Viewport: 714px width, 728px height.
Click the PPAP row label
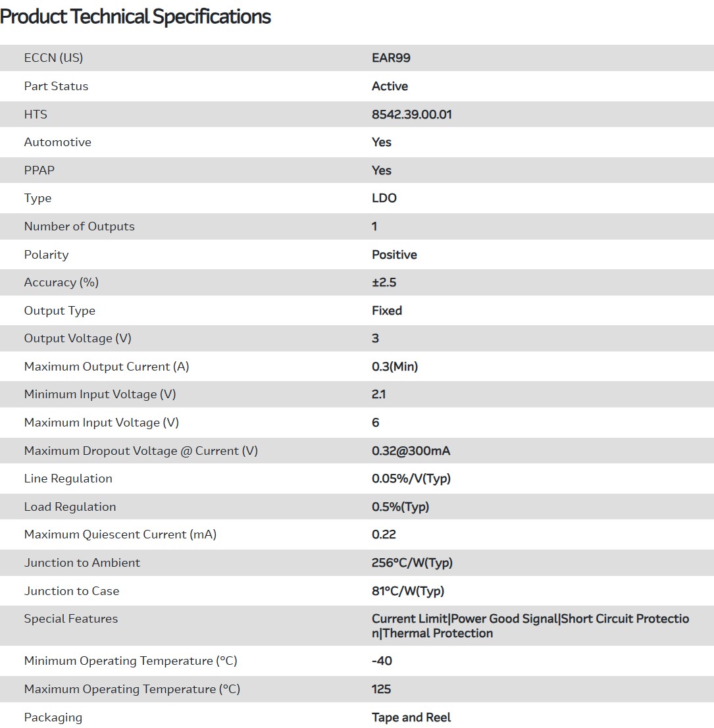coord(39,170)
